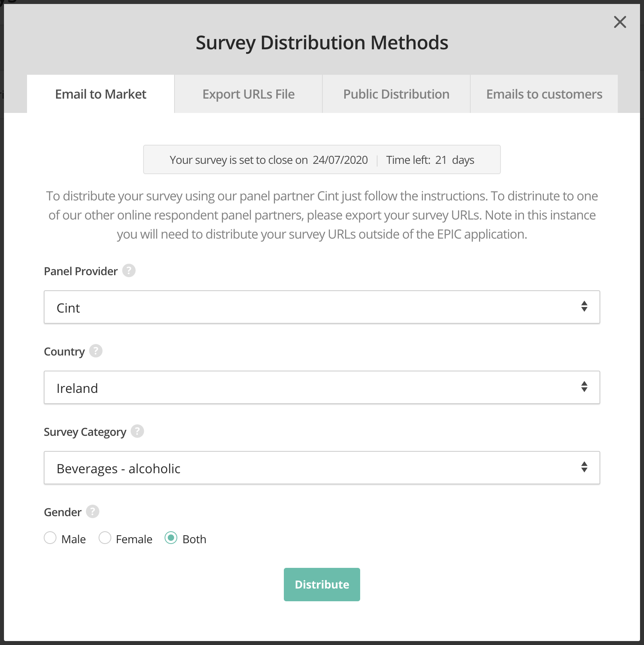Click the Survey Distribution Methods heading
644x645 pixels.
(x=322, y=43)
